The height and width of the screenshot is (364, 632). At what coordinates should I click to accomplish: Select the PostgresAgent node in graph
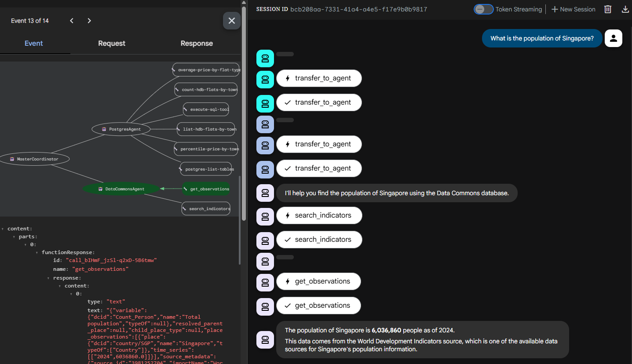point(121,129)
